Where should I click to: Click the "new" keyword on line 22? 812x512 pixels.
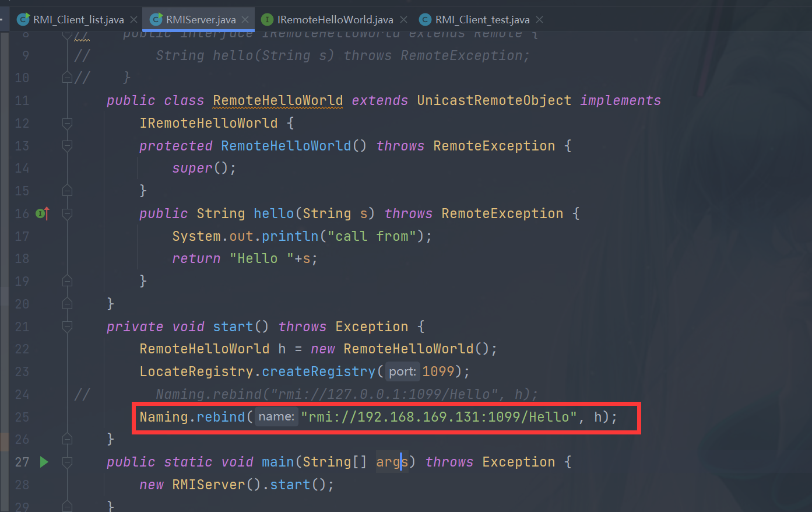coord(323,349)
